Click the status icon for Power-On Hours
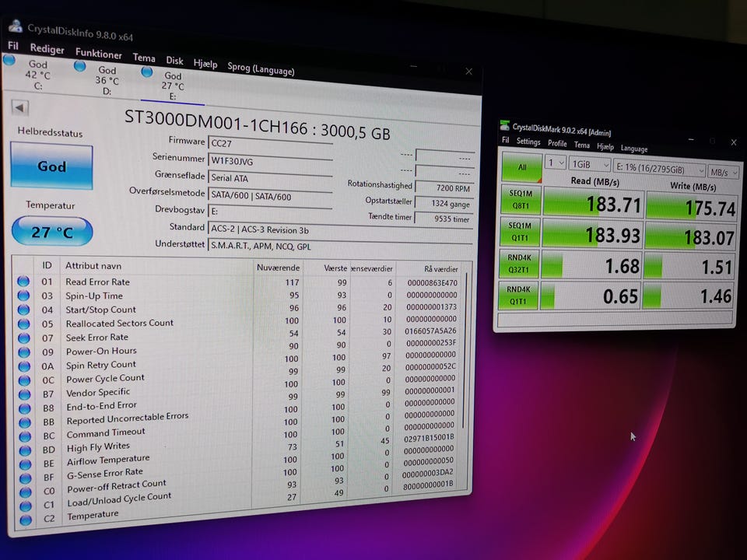747x560 pixels. coord(24,352)
